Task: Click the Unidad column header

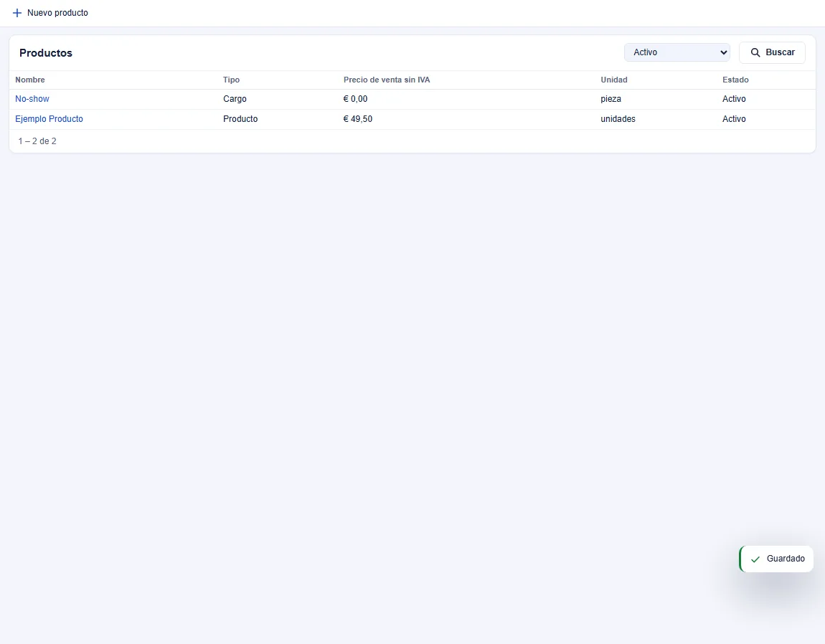Action: pos(614,80)
